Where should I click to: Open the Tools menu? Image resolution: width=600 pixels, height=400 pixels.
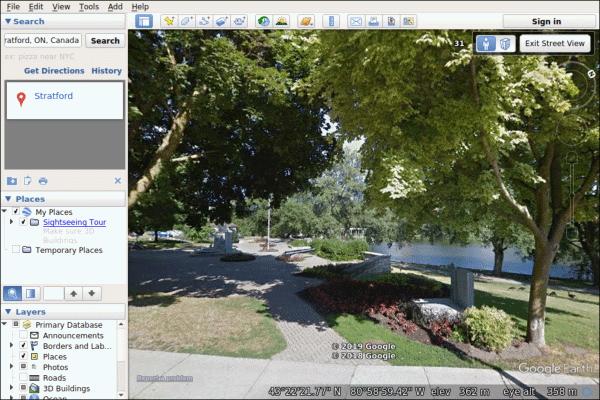point(89,7)
